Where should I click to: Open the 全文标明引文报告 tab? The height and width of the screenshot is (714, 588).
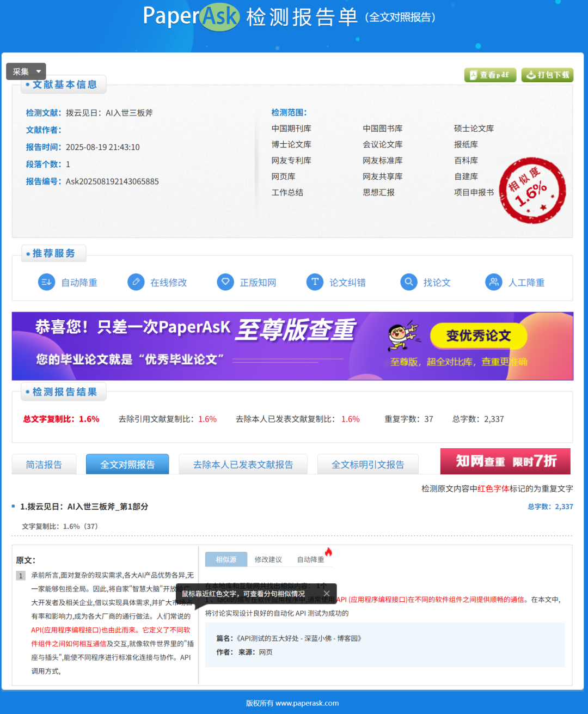[367, 465]
